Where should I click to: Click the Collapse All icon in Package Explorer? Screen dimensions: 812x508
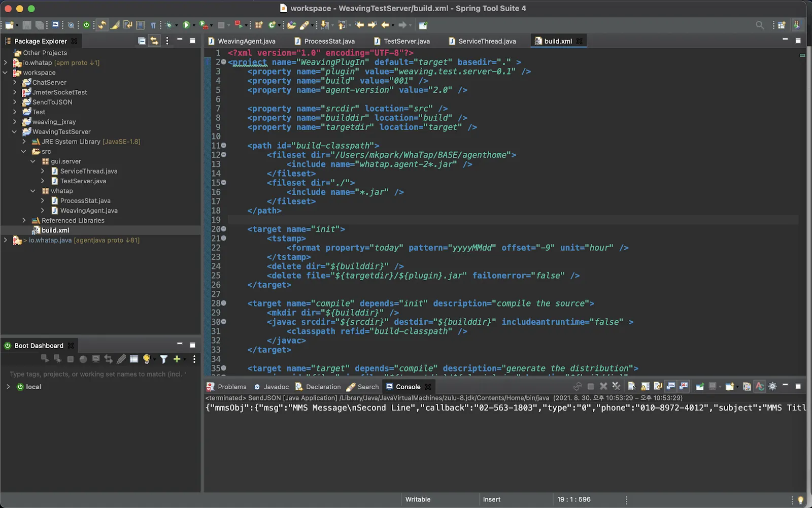(142, 41)
